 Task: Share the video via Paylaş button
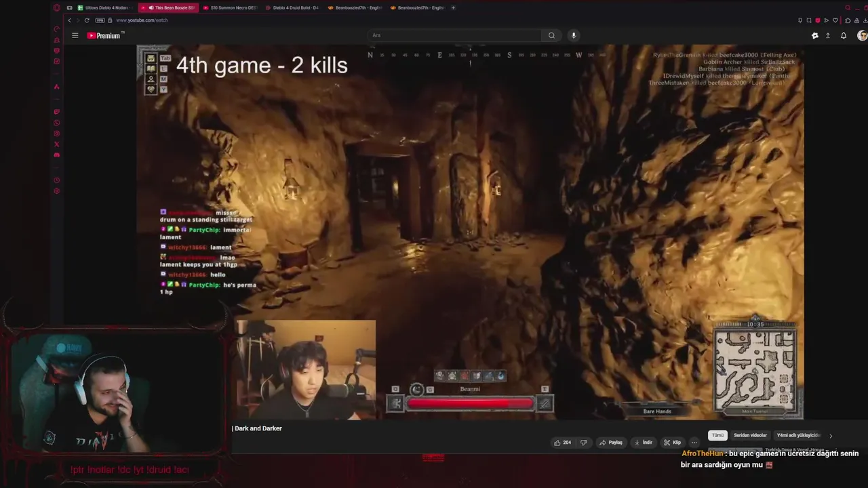click(x=610, y=443)
